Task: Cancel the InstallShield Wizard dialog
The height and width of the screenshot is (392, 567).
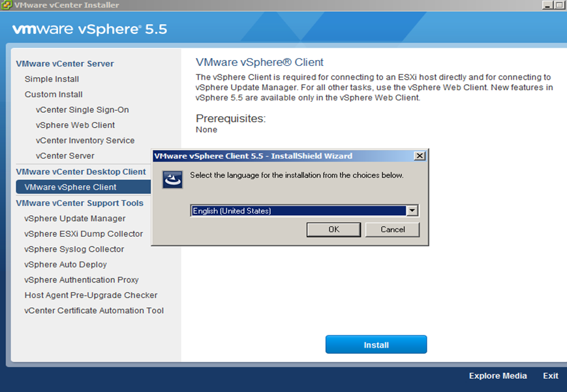Action: point(392,230)
